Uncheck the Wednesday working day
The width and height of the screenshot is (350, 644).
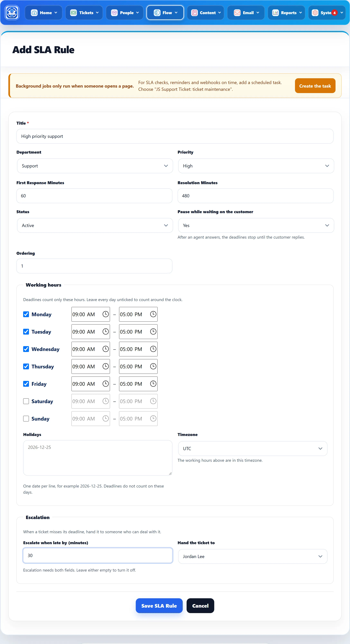tap(26, 349)
